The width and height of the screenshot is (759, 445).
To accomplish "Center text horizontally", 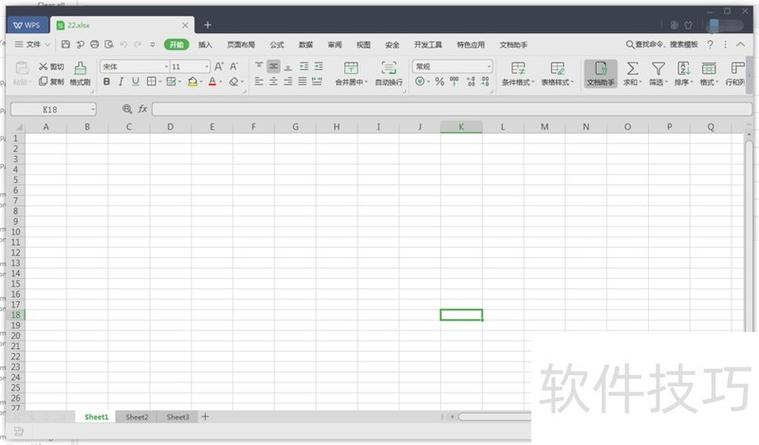I will [273, 81].
